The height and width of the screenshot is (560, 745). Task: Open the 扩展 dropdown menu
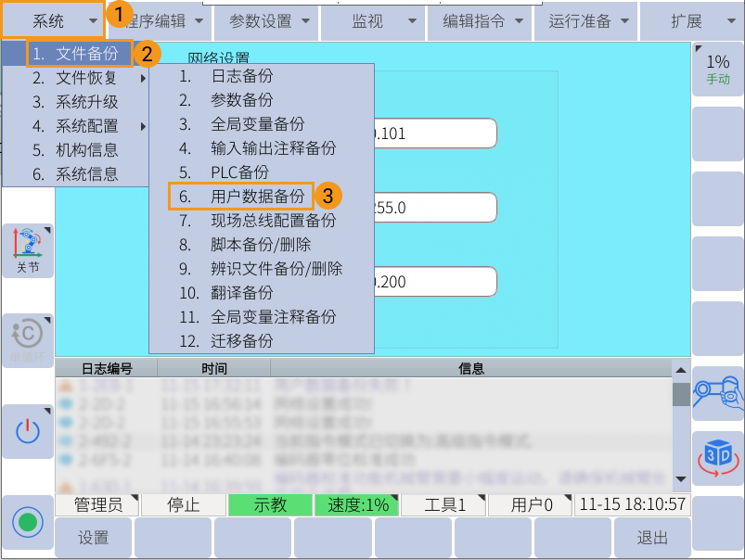click(x=693, y=21)
